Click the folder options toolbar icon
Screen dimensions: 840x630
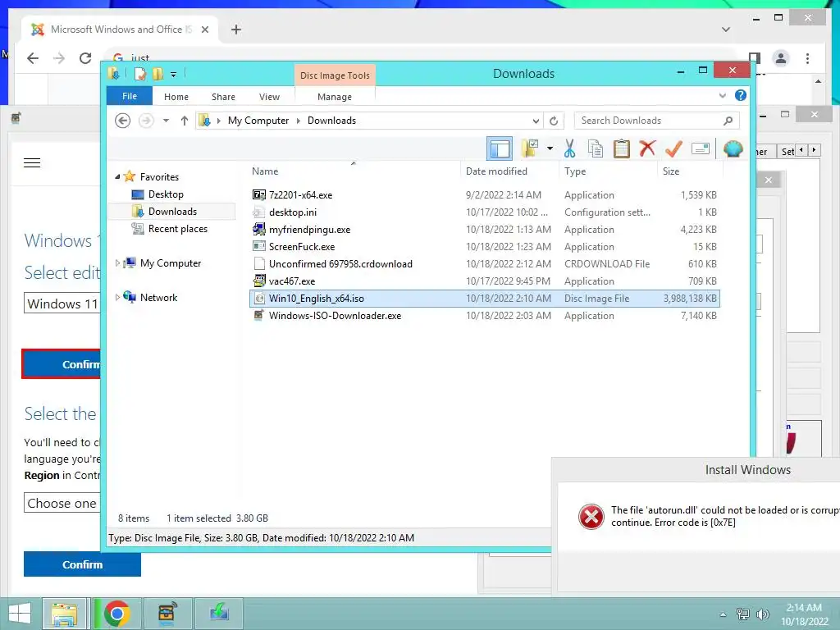[531, 148]
